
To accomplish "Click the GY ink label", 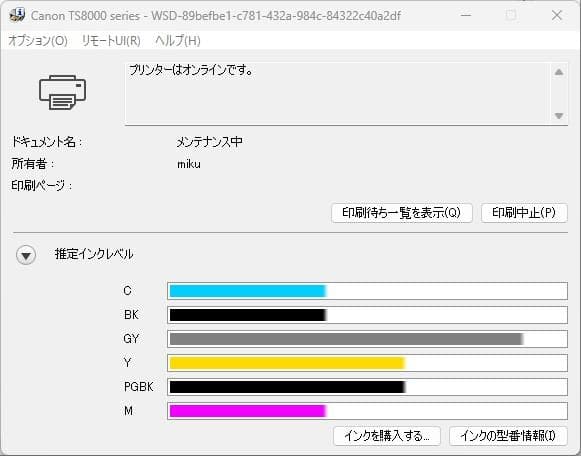I will tap(132, 339).
